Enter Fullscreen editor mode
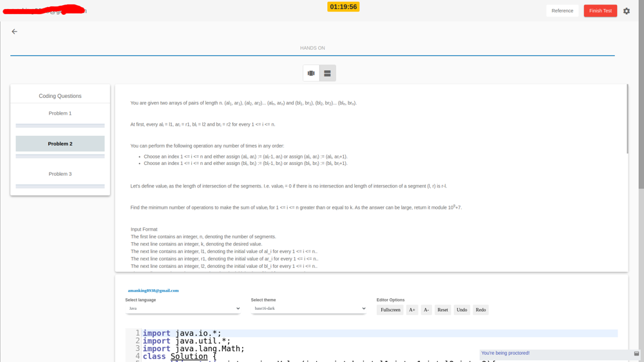Viewport: 644px width, 362px height. [x=390, y=310]
